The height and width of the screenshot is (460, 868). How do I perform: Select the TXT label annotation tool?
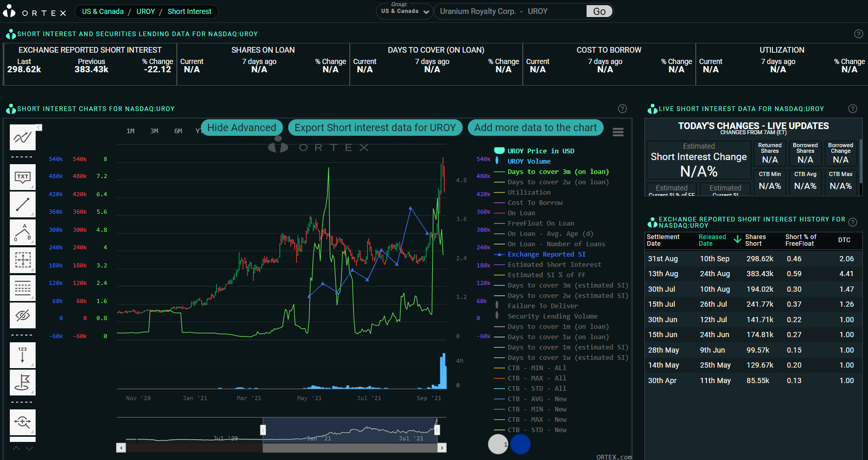coord(23,177)
